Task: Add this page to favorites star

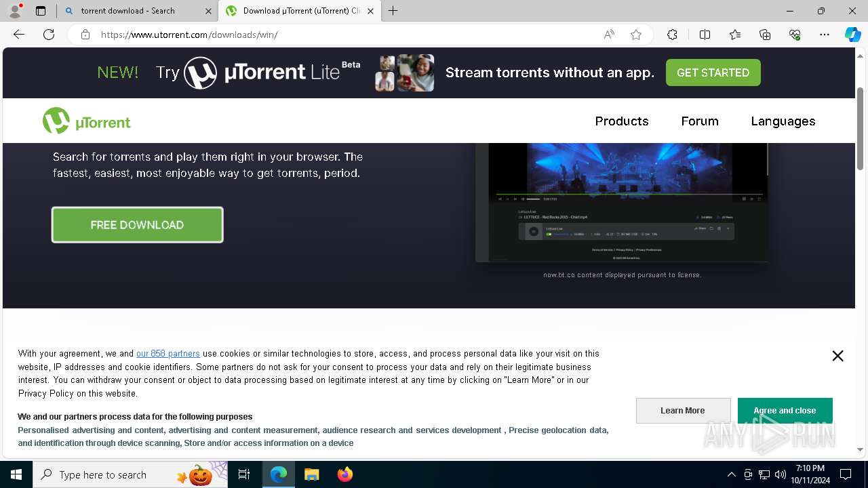Action: click(x=636, y=35)
